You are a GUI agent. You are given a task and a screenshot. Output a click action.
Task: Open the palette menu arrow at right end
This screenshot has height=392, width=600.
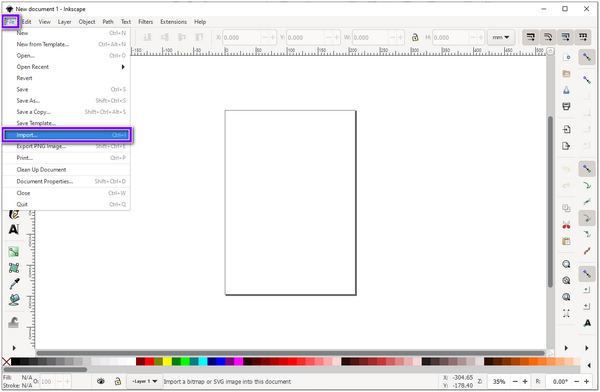(x=589, y=365)
